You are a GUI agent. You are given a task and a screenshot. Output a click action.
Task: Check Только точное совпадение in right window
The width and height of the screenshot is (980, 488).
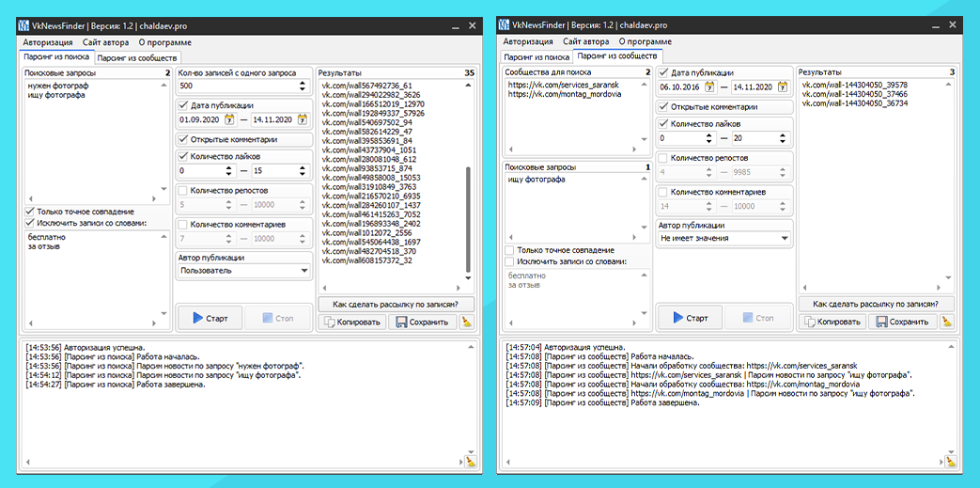point(510,249)
